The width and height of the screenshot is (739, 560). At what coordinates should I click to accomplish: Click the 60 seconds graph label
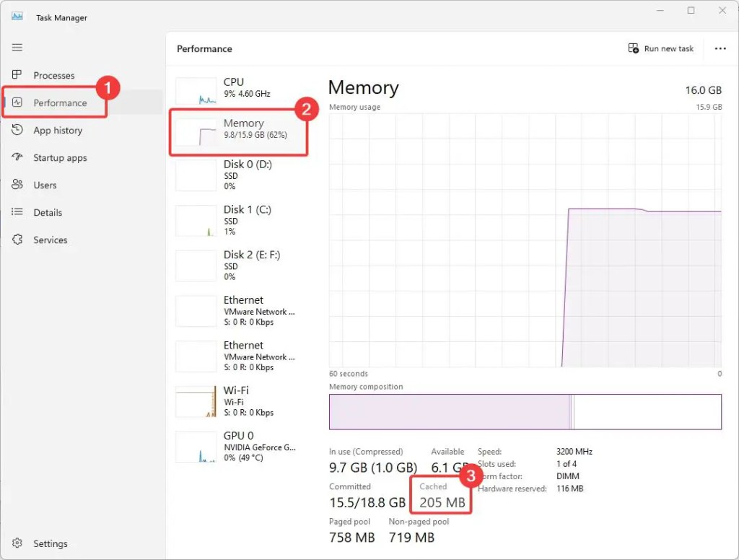pos(349,374)
